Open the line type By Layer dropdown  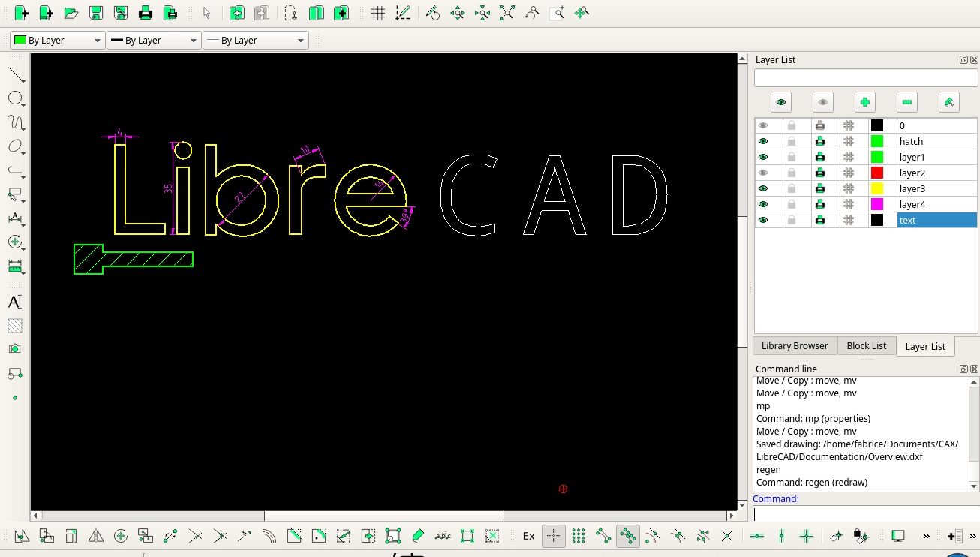256,41
